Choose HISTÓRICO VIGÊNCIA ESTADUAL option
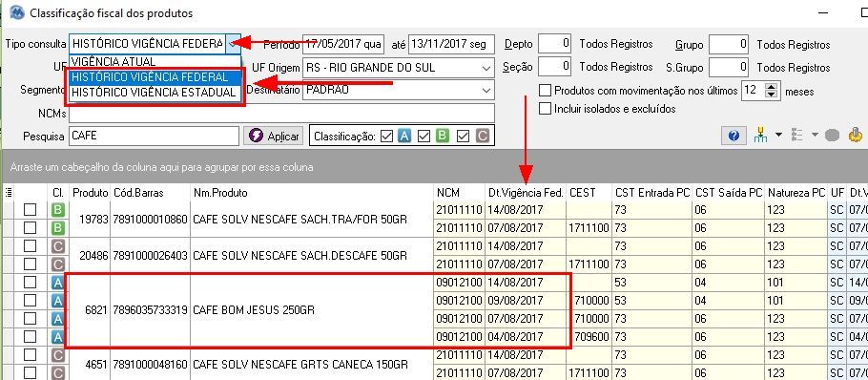868x380 pixels. click(x=155, y=93)
